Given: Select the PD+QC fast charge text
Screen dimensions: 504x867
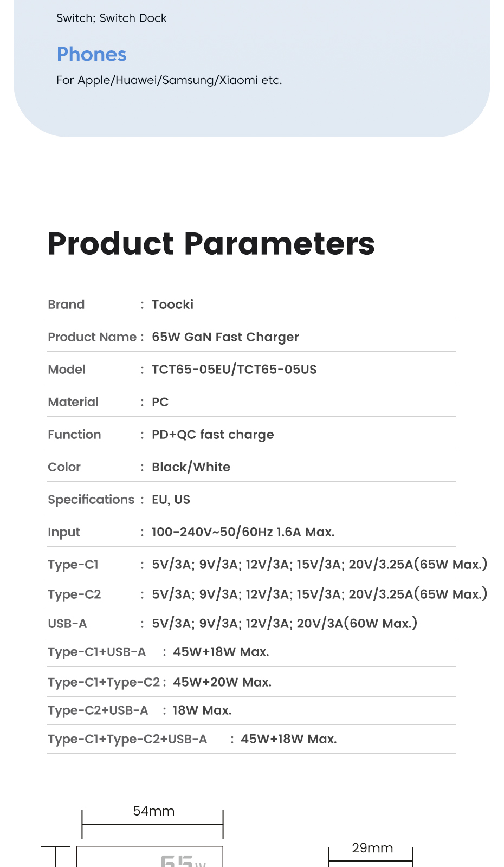Looking at the screenshot, I should coord(212,435).
